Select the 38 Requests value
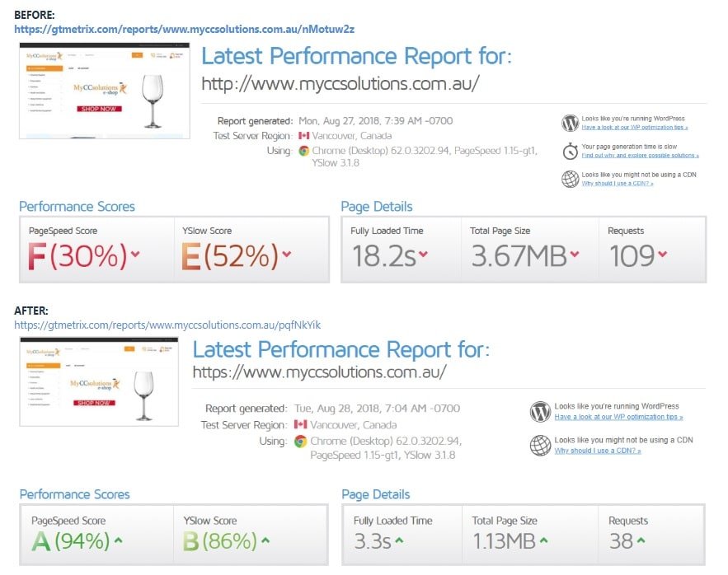The image size is (728, 575). point(621,541)
